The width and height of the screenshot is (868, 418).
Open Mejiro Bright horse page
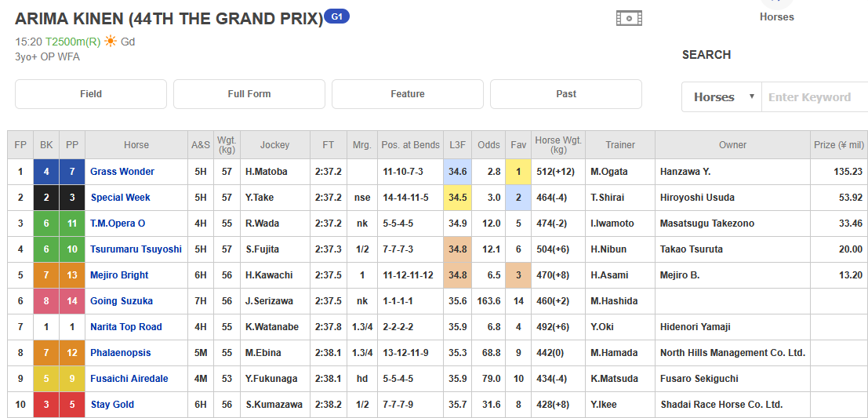click(119, 275)
